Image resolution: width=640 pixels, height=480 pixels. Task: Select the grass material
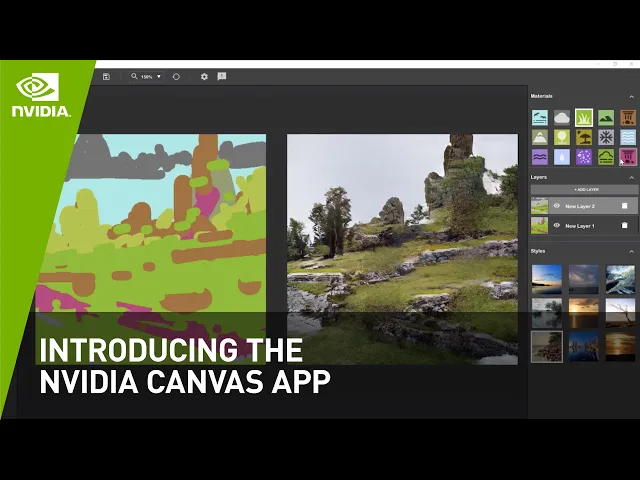tap(584, 118)
